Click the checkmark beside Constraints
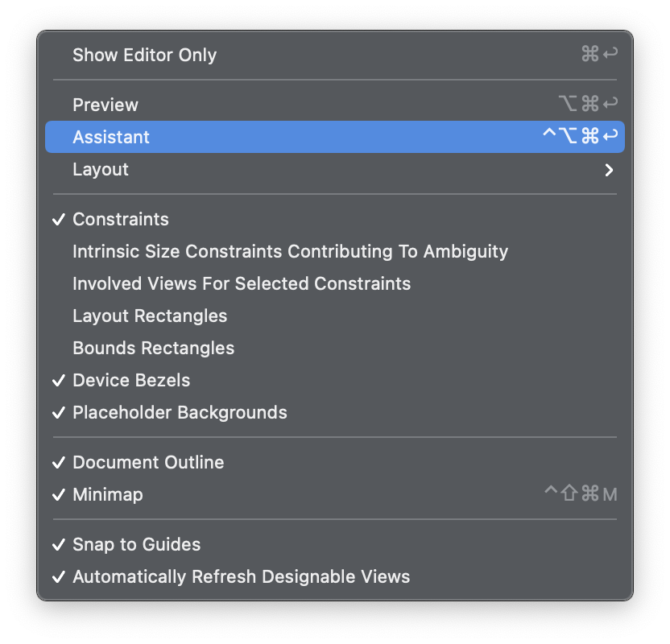 pos(59,220)
